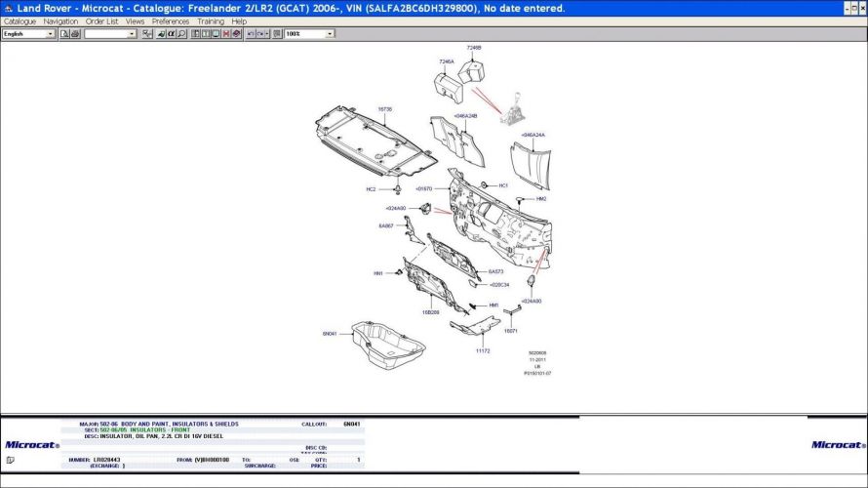This screenshot has width=868, height=488.
Task: Select callout 11172 in the diagram
Action: [483, 351]
